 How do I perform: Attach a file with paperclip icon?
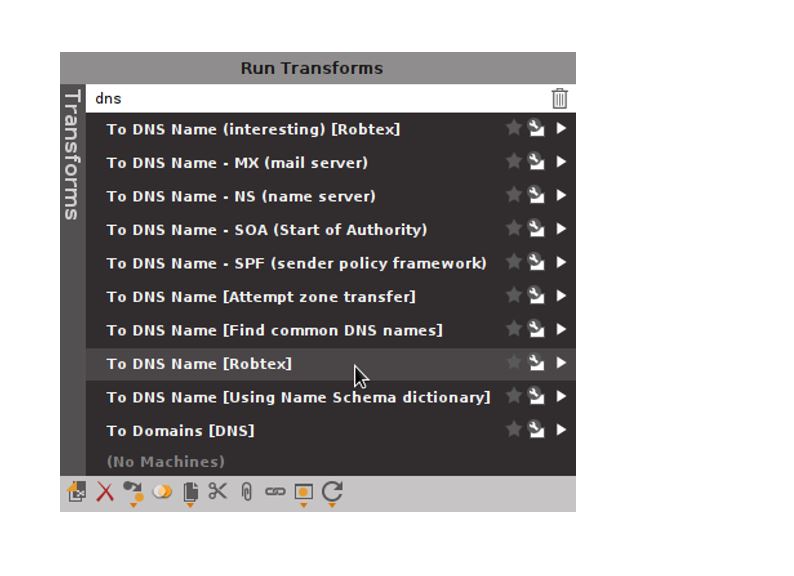pos(247,492)
